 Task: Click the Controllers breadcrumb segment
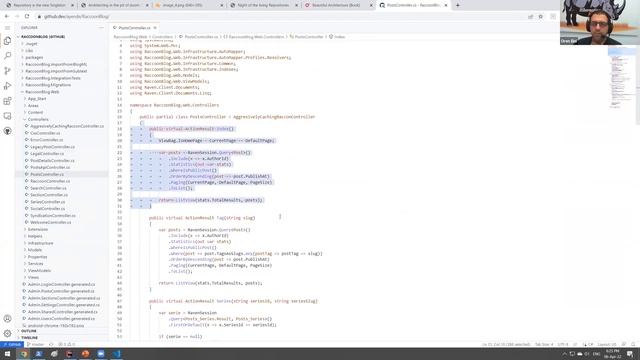[162, 37]
